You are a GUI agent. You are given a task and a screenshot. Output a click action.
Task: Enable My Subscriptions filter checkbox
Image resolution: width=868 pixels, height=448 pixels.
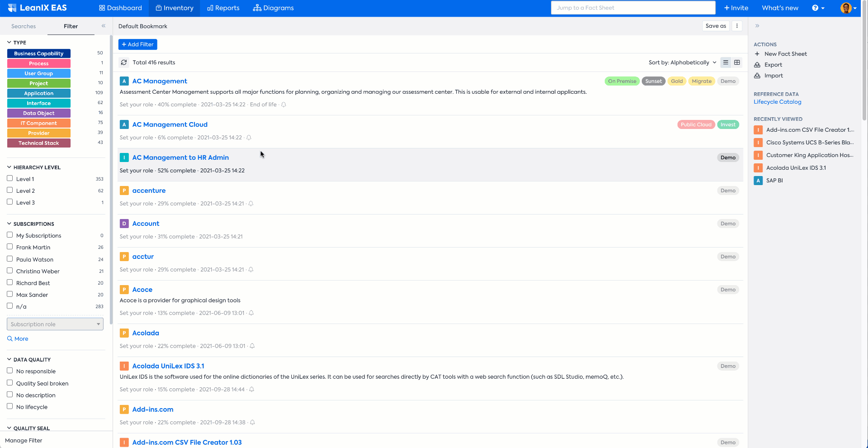[x=10, y=235]
